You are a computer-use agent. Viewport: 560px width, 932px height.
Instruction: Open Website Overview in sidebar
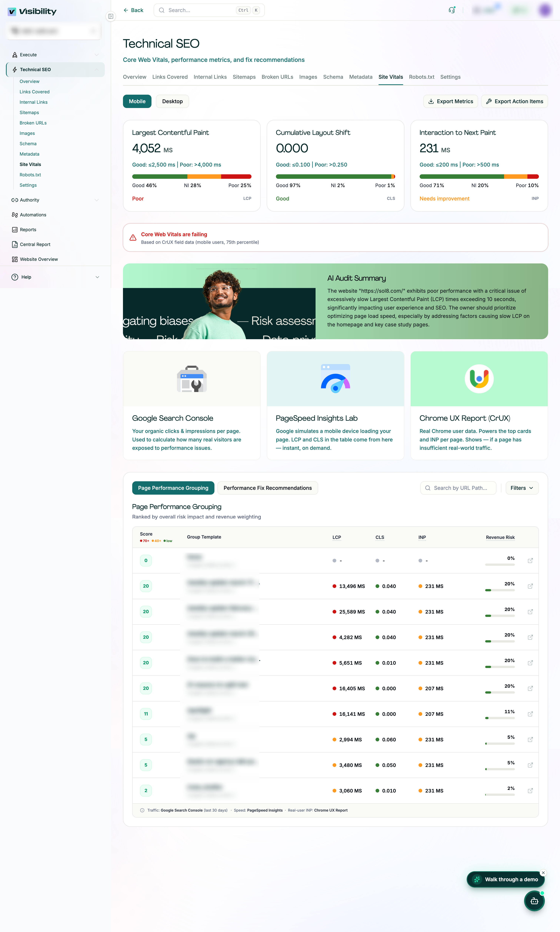(55, 259)
